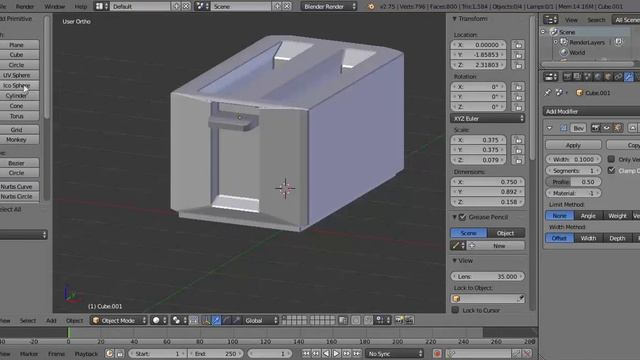
Task: Open the Global orientation dropdown
Action: 261,320
